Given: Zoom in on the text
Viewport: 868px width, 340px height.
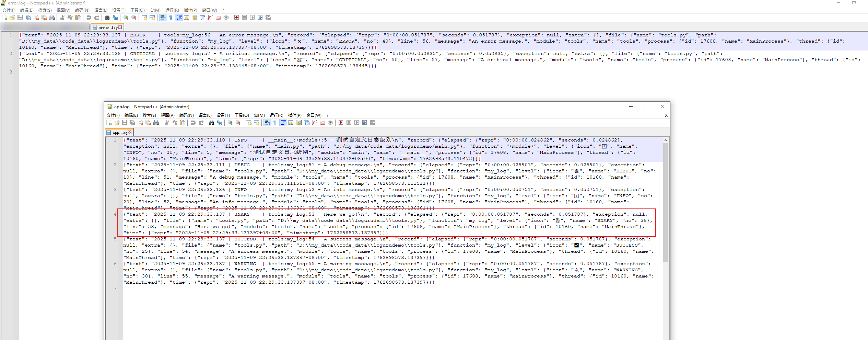Looking at the screenshot, I should (x=126, y=18).
